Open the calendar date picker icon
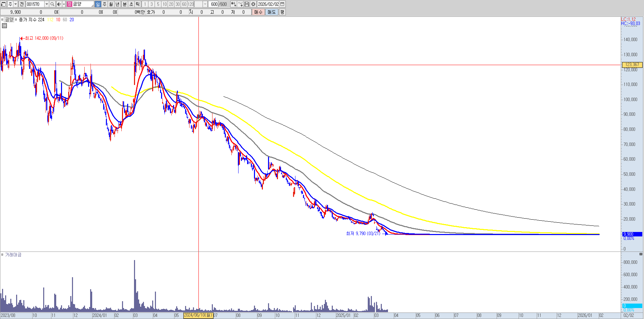 (282, 4)
